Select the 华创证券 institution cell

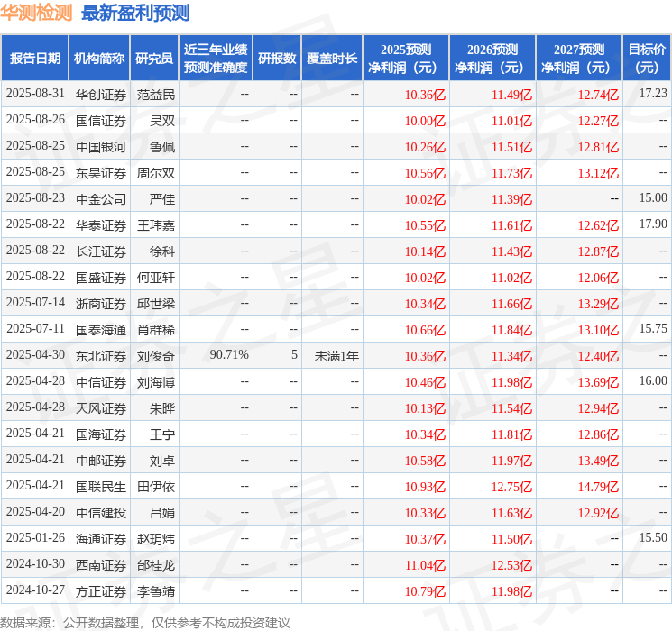tap(101, 95)
